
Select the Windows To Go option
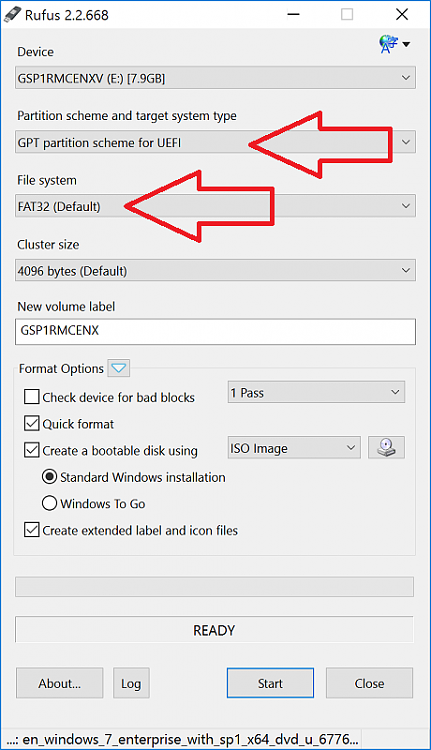click(49, 503)
